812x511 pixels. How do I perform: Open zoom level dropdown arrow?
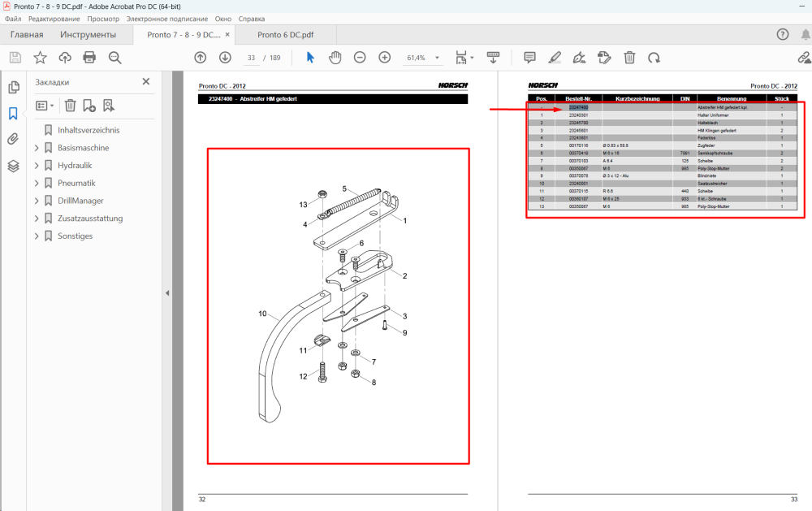click(x=437, y=58)
